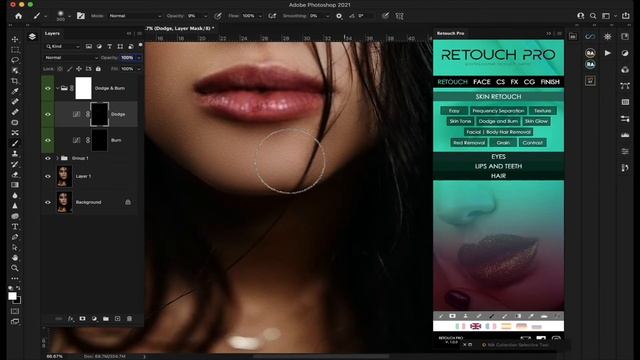Open layer styles fx icon

pyautogui.click(x=71, y=319)
